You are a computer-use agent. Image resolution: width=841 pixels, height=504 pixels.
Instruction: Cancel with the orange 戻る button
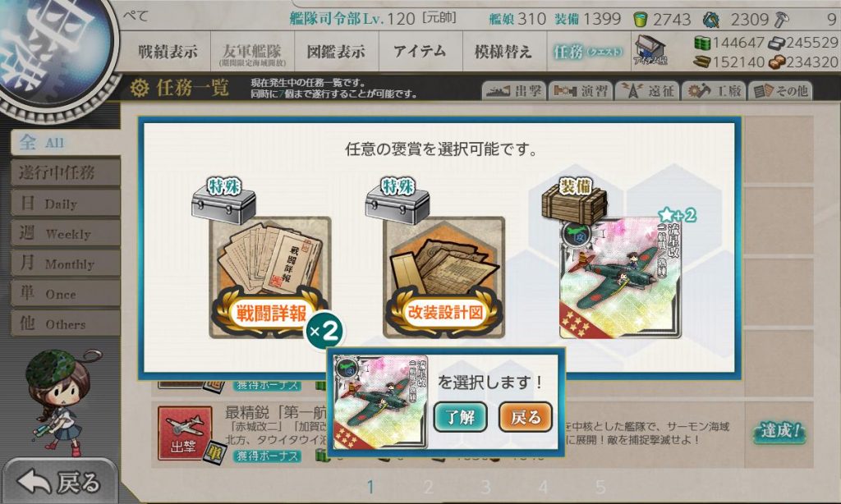pos(526,417)
